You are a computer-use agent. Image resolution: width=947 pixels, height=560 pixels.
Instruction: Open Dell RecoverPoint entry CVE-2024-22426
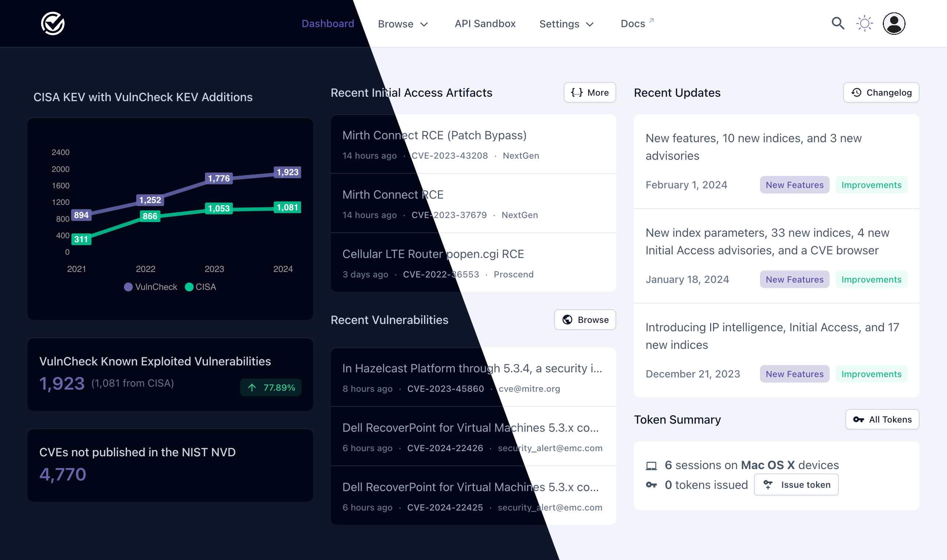(473, 436)
